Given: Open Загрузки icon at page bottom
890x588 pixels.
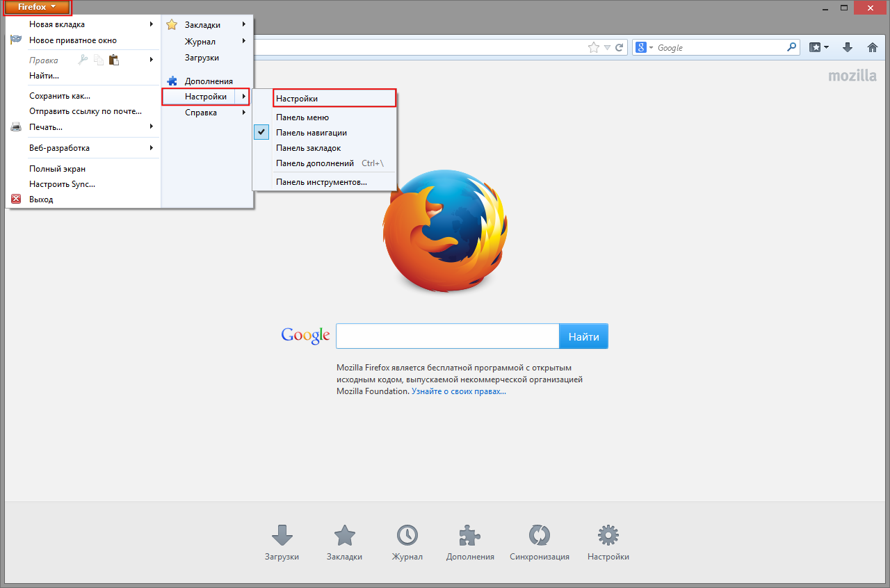Looking at the screenshot, I should tap(282, 535).
